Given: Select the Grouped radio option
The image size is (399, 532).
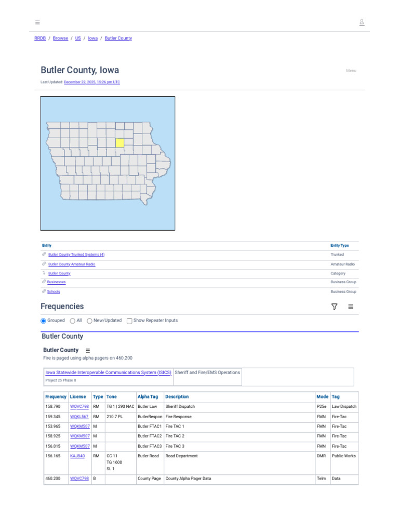Looking at the screenshot, I should coord(43,321).
